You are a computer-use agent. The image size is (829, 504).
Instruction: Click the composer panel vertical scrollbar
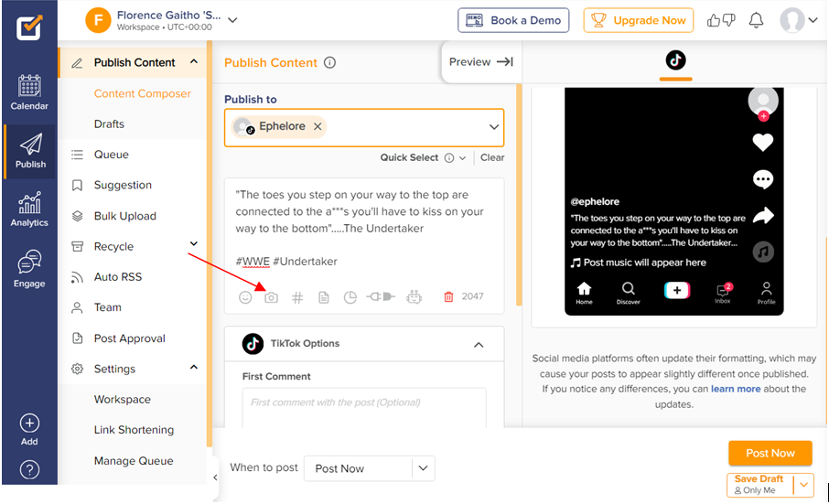[519, 195]
